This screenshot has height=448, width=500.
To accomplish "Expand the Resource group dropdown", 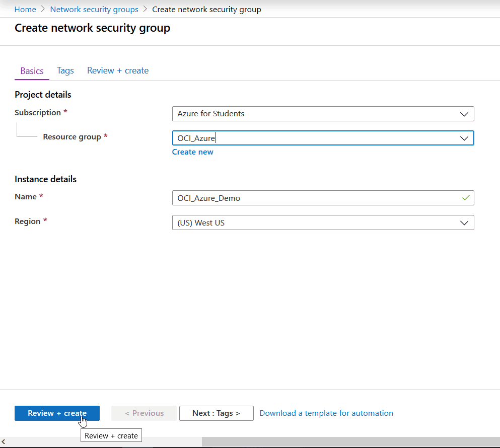I will click(x=323, y=138).
